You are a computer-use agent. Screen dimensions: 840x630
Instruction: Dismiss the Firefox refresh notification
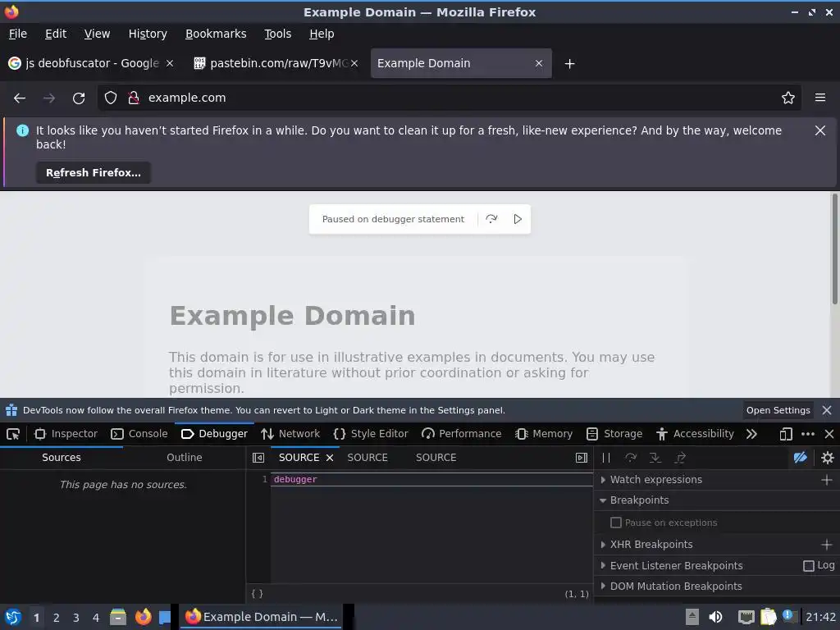pos(820,130)
